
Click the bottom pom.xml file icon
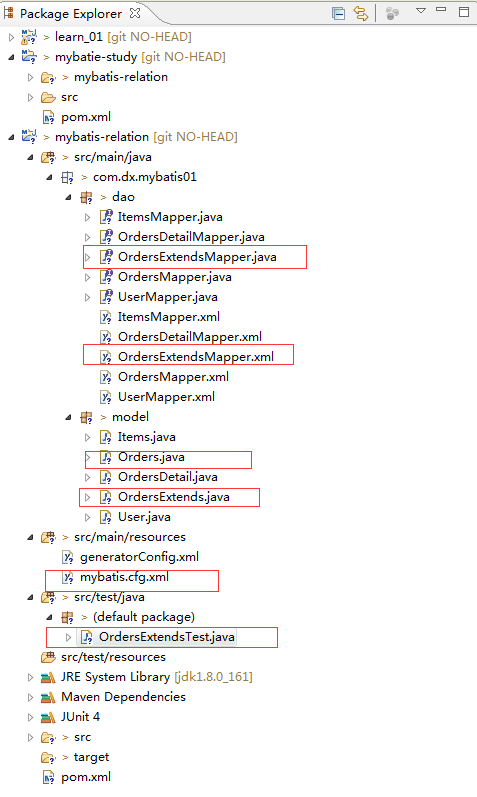click(49, 777)
